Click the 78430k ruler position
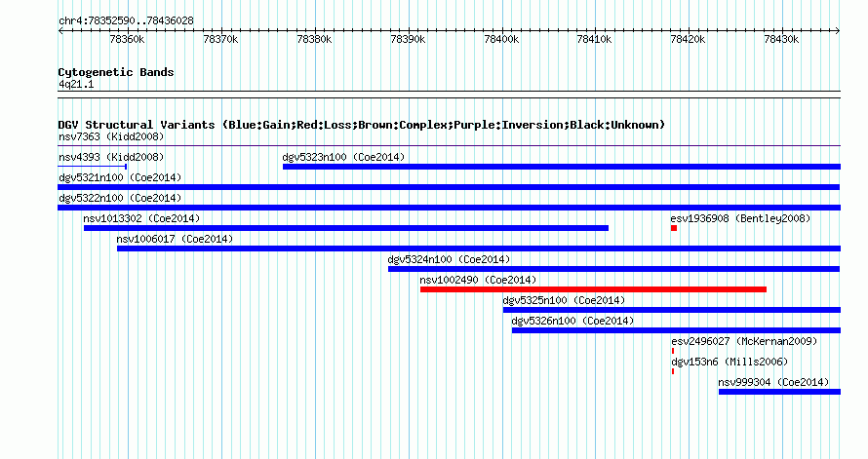This screenshot has width=868, height=459. click(781, 39)
